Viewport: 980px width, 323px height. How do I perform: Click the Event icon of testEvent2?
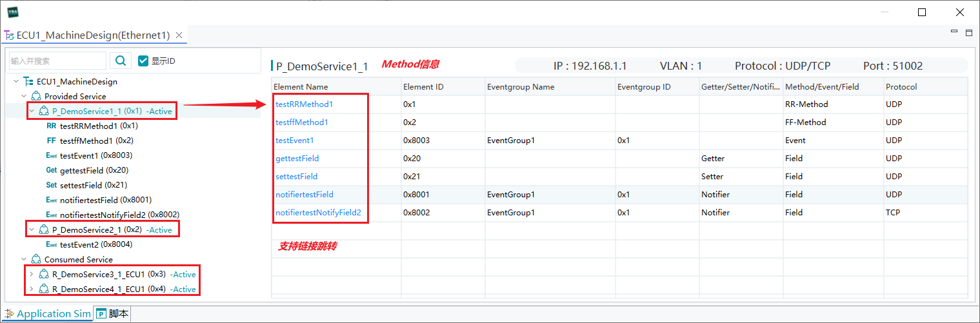pyautogui.click(x=52, y=244)
